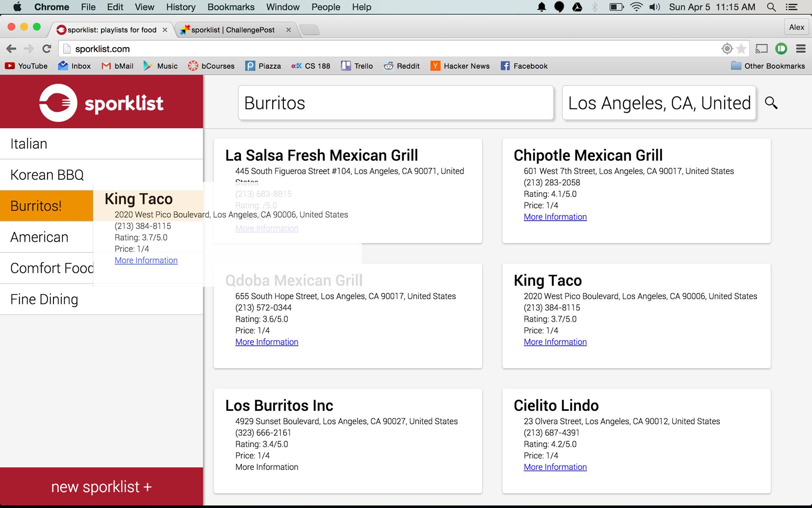This screenshot has height=508, width=812.
Task: Click the Los Angeles location field
Action: [x=659, y=103]
